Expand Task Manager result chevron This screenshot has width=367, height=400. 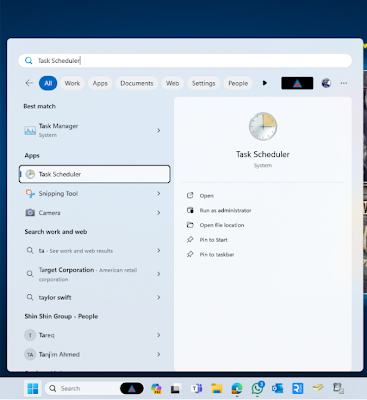pyautogui.click(x=159, y=130)
